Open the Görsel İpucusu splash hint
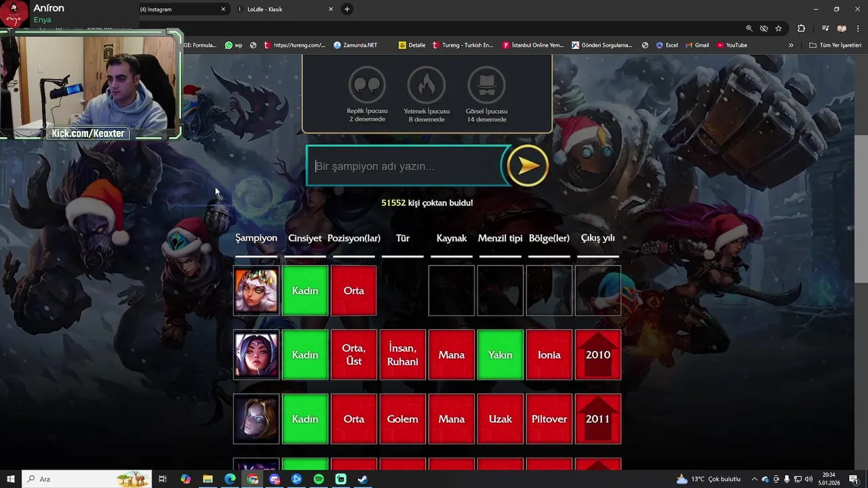Screen dimensions: 868x488 486,95
